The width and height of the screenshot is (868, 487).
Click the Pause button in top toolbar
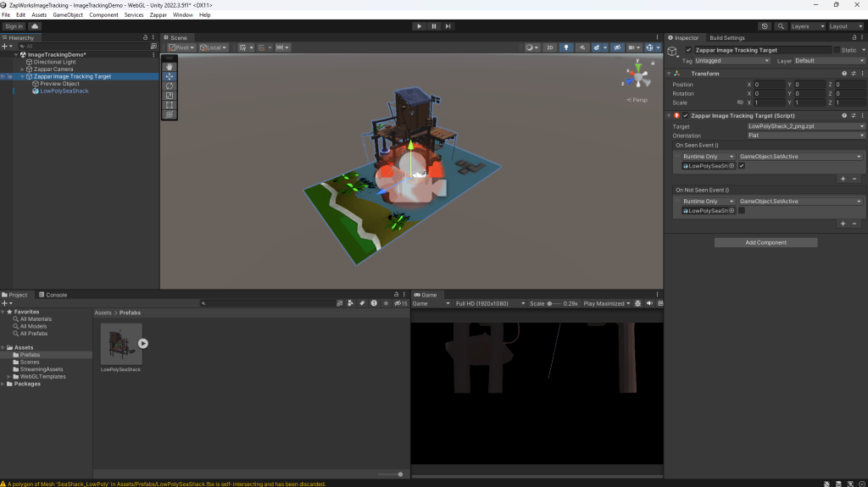tap(433, 26)
